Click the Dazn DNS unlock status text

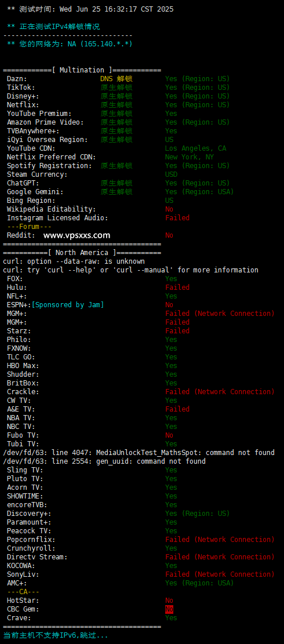(116, 78)
